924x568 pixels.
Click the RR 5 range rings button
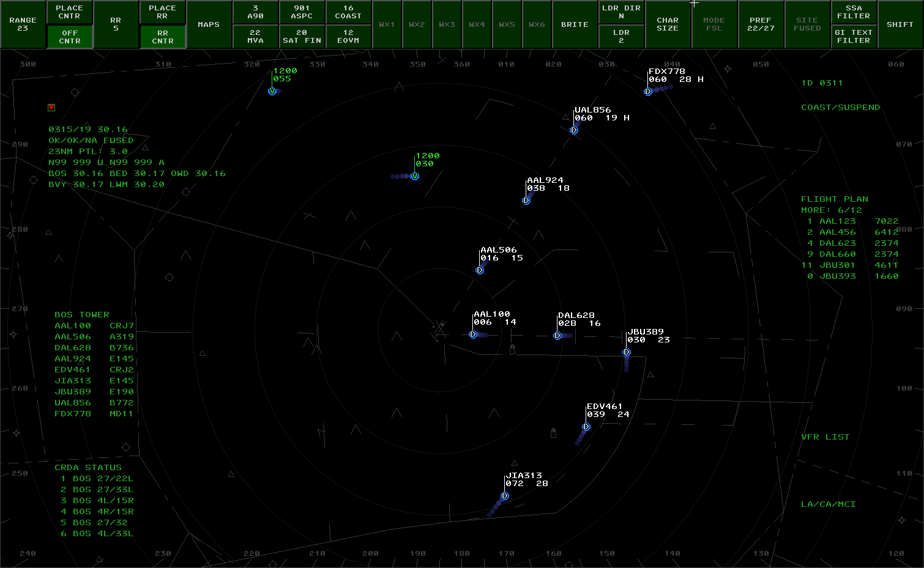(116, 24)
